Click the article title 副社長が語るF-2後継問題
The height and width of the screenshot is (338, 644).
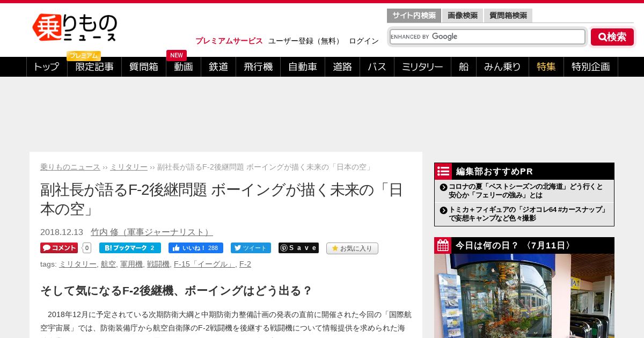(x=222, y=199)
